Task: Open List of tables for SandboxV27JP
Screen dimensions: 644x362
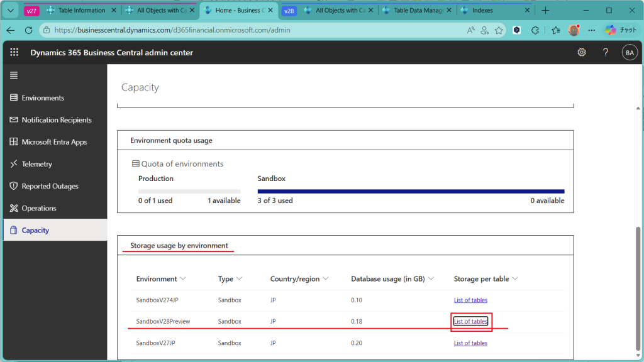Action: click(470, 343)
